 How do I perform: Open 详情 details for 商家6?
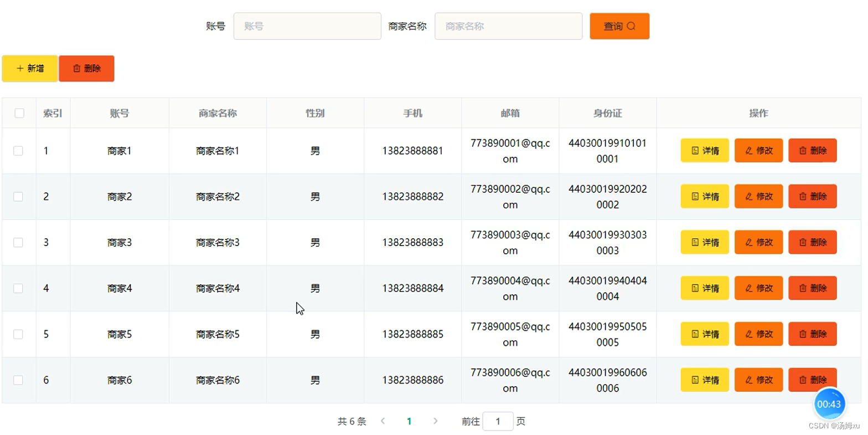click(x=705, y=380)
